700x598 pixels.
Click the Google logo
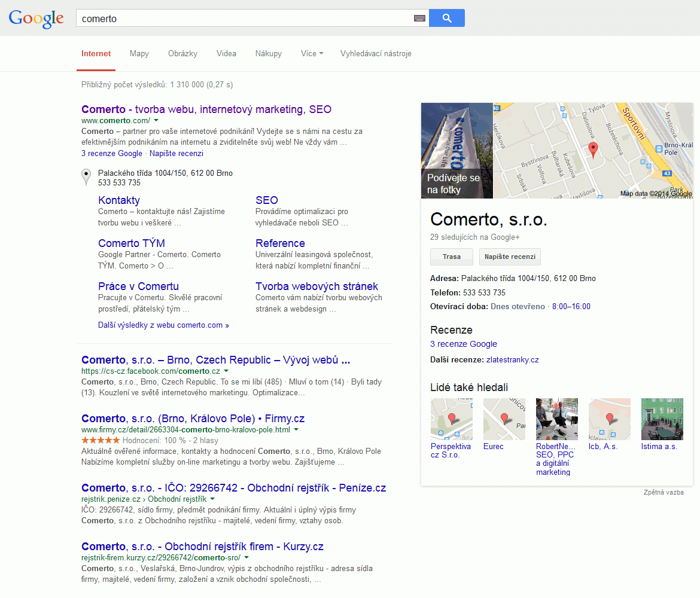pyautogui.click(x=36, y=19)
